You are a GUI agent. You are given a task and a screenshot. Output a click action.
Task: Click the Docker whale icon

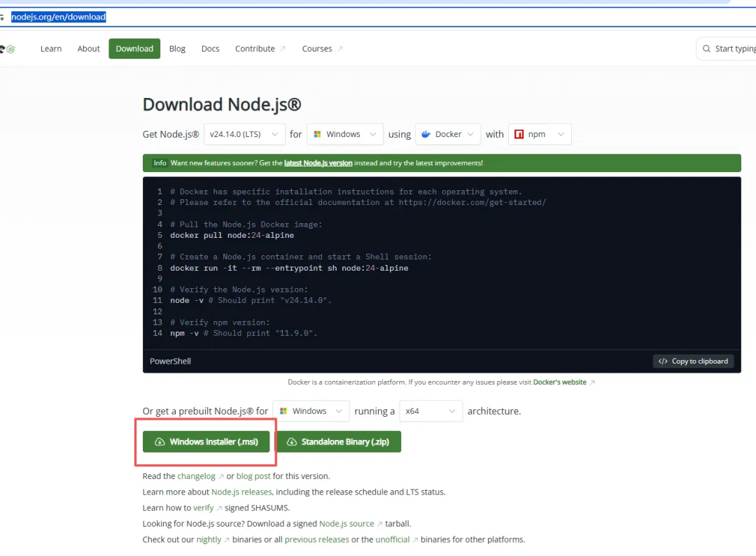[x=426, y=134]
